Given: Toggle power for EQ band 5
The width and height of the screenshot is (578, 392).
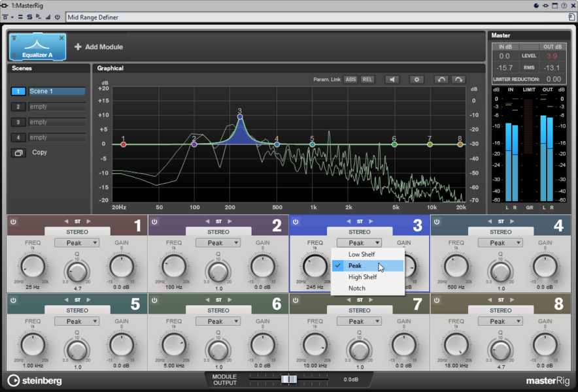Looking at the screenshot, I should click(x=13, y=301).
